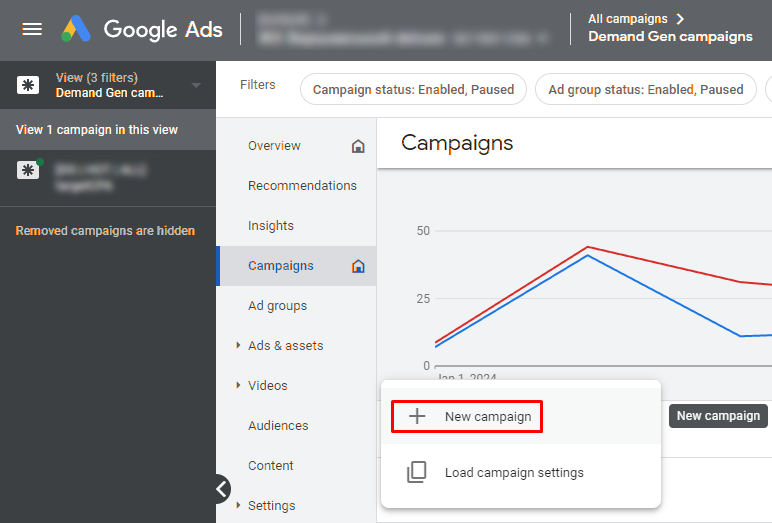Choose New campaign from the popup menu

click(x=520, y=417)
